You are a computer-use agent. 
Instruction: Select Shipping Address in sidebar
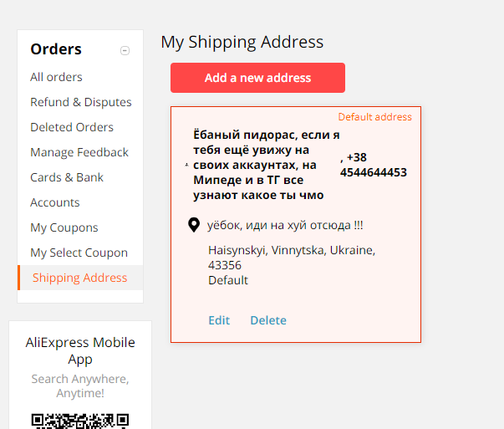tap(80, 278)
